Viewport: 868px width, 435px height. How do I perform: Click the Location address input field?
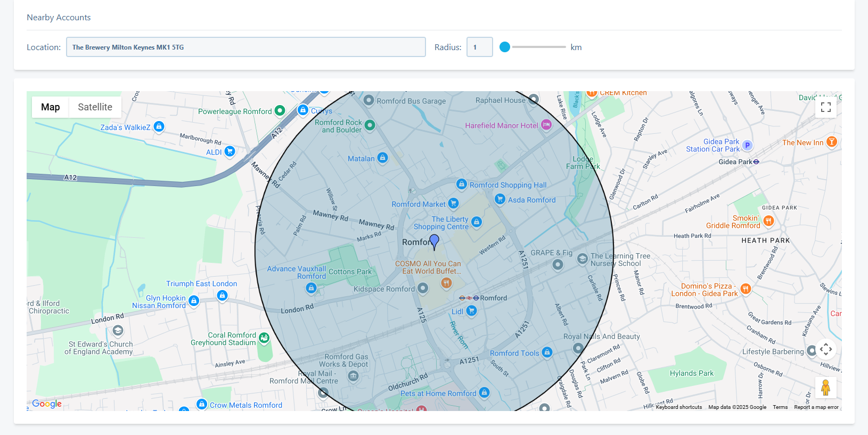[x=245, y=47]
